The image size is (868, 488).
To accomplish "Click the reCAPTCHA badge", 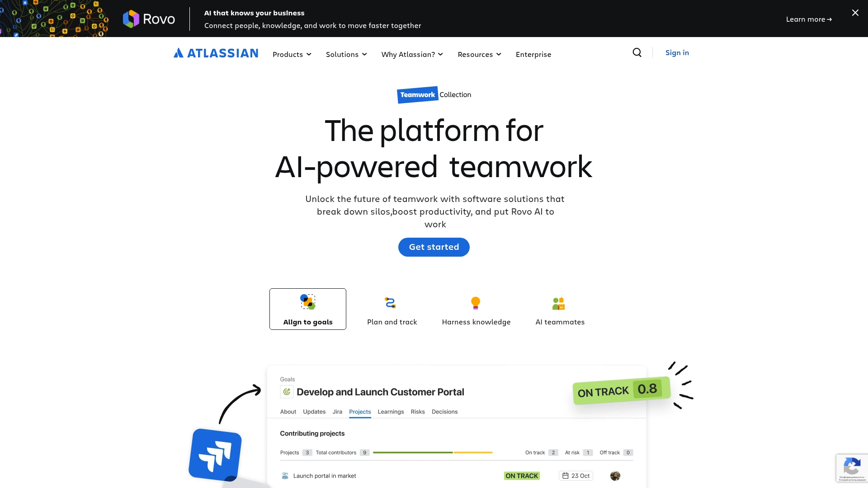I will pyautogui.click(x=852, y=468).
